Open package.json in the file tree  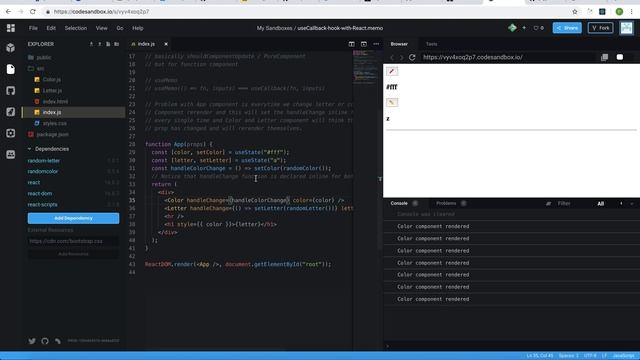tap(52, 134)
